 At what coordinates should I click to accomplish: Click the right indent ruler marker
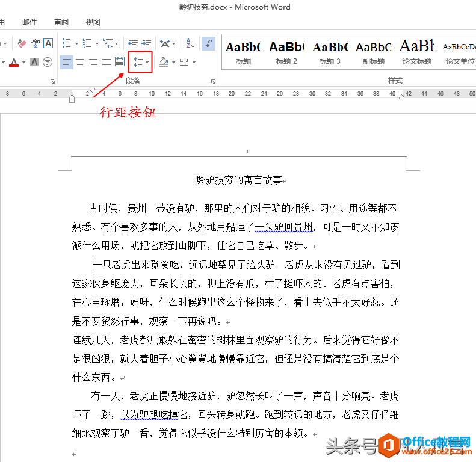click(x=401, y=97)
